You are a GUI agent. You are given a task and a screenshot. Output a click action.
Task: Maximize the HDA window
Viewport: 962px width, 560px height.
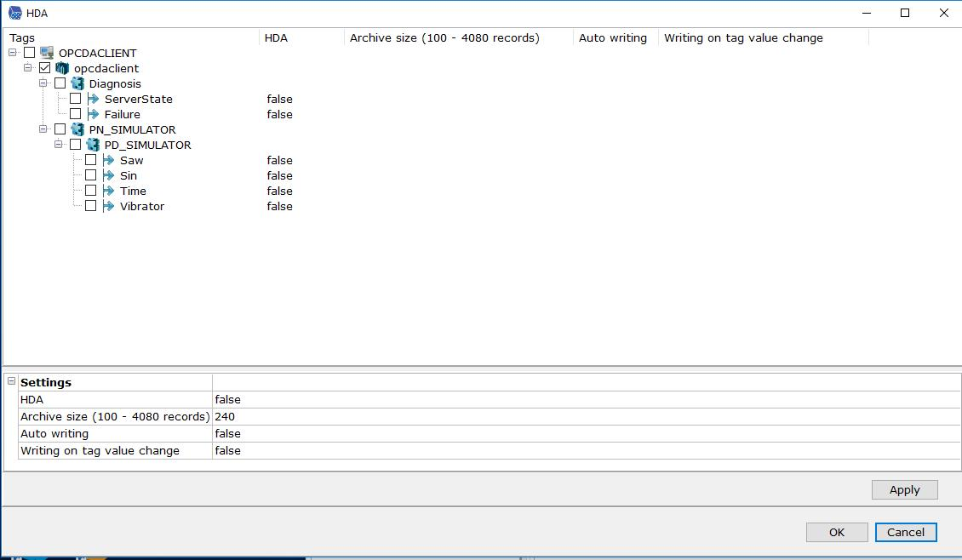point(904,13)
